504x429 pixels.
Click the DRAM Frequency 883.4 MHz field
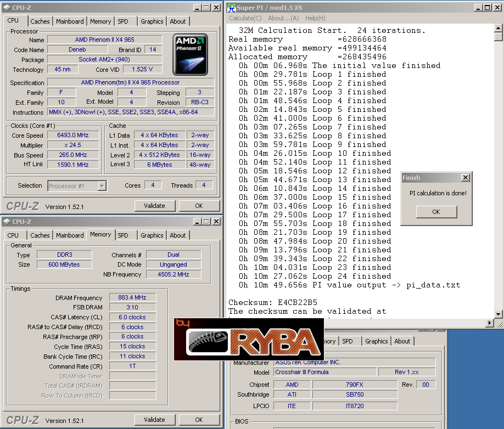(132, 297)
